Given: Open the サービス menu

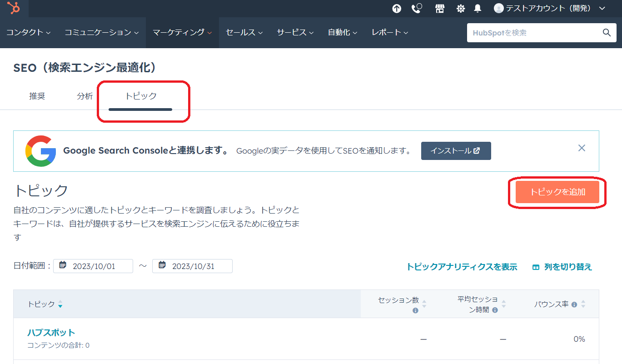Looking at the screenshot, I should (295, 32).
